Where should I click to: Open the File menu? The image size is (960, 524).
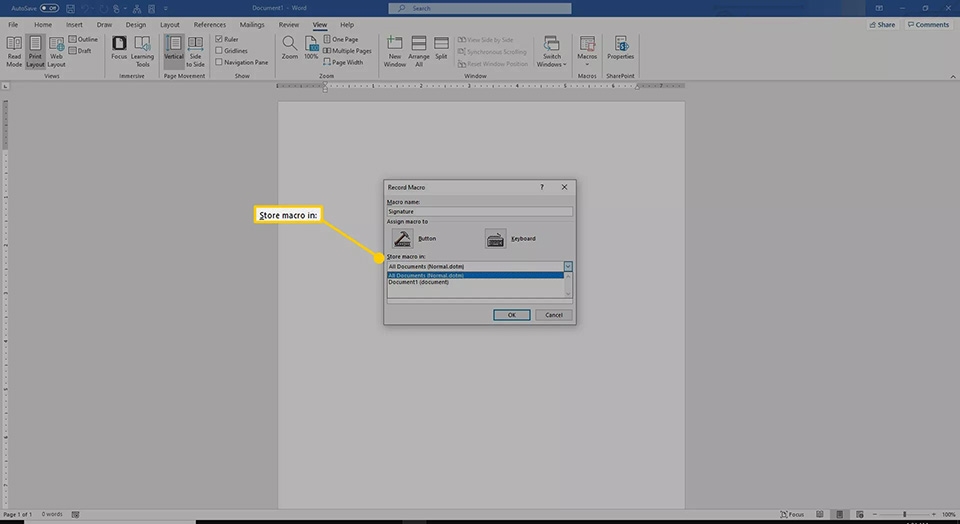coord(13,24)
